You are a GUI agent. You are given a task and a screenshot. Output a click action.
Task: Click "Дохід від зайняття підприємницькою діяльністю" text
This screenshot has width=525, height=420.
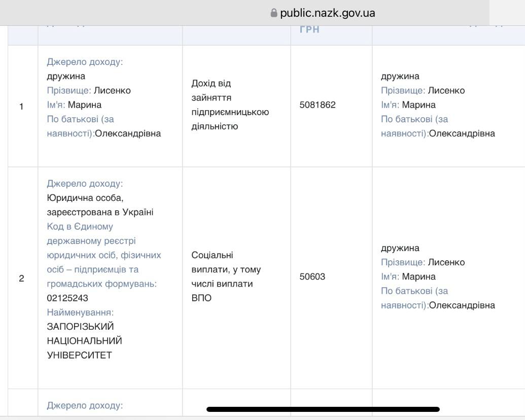229,104
